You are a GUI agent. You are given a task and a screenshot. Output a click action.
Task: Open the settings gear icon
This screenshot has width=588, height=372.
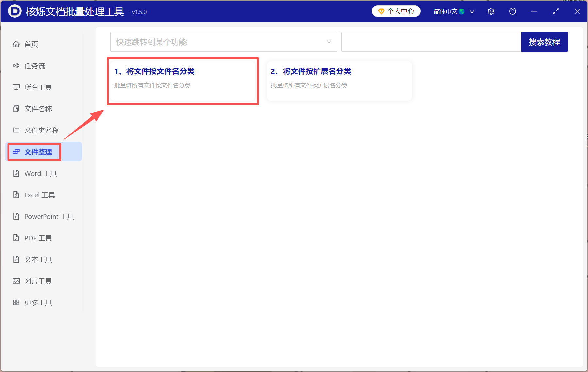click(x=491, y=11)
